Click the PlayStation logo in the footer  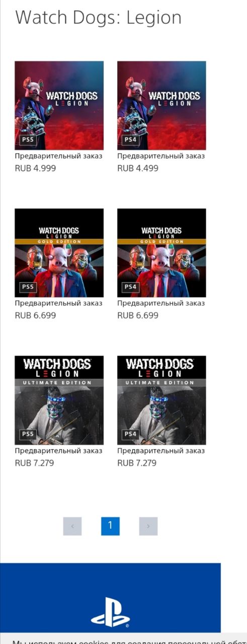coord(110,612)
